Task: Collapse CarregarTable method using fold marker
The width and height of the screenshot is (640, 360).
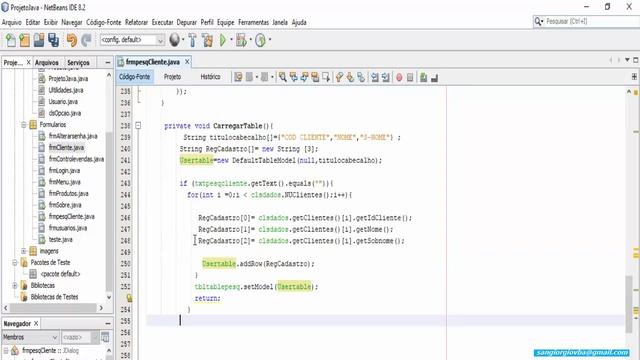Action: click(x=138, y=126)
